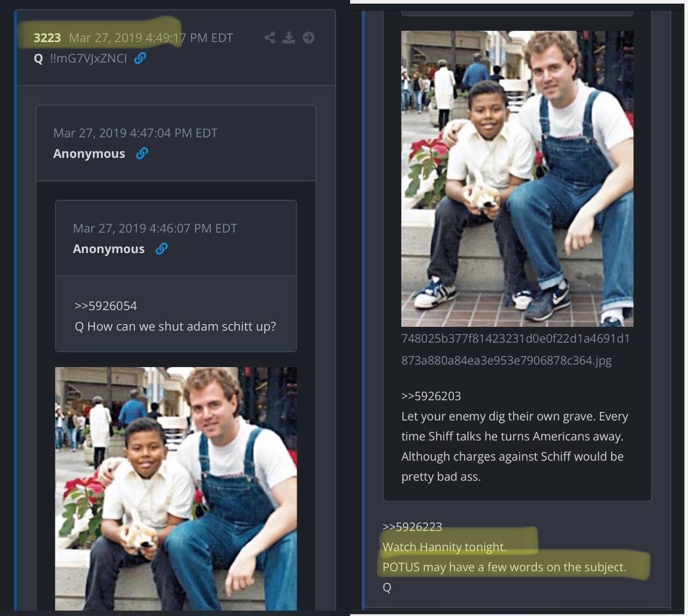Click the share icon on post 3223

click(x=270, y=37)
